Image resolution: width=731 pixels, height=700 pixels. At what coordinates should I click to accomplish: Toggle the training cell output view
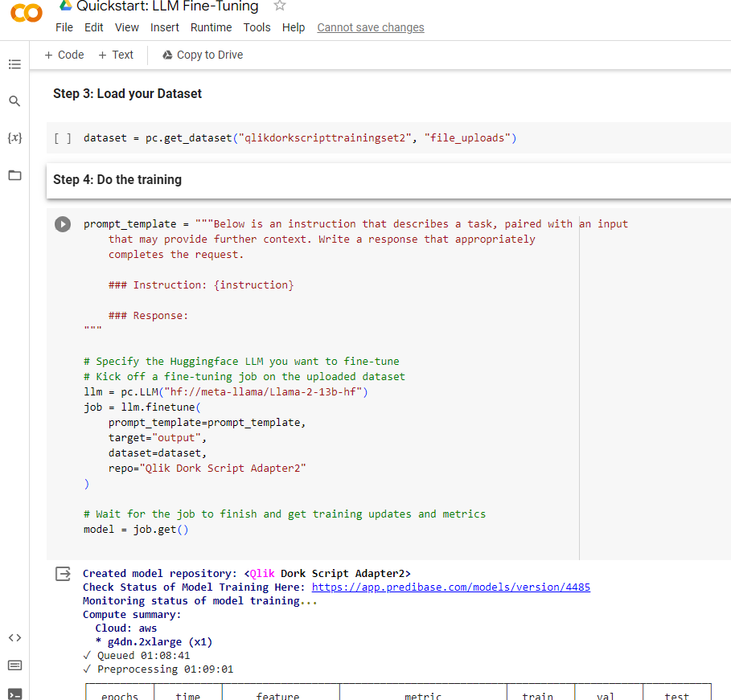(x=63, y=574)
